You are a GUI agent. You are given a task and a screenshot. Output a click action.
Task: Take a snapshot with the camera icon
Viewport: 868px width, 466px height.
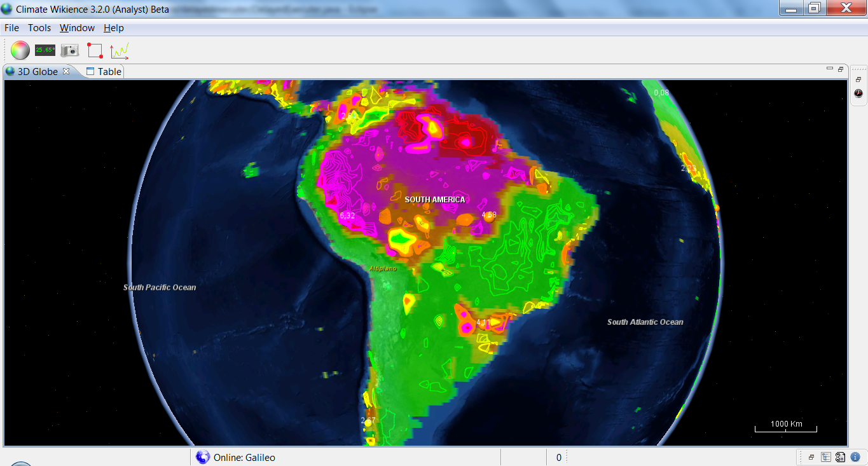pyautogui.click(x=69, y=50)
